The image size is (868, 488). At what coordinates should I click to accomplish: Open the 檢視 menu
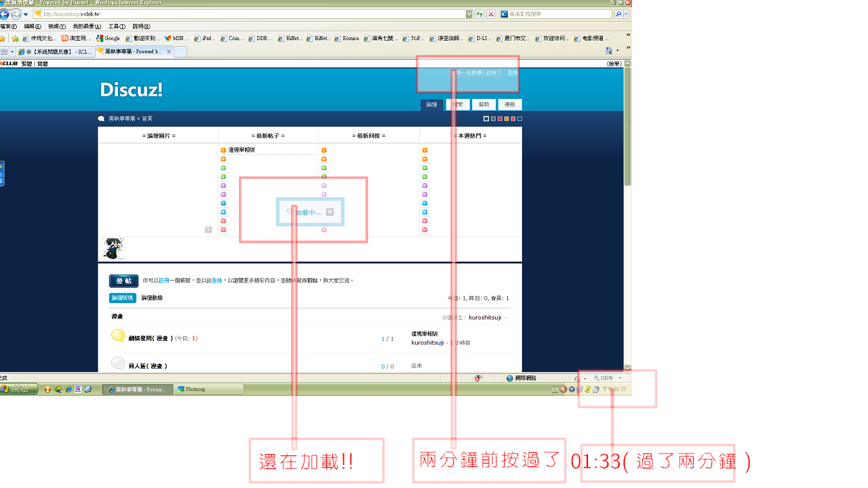tap(57, 26)
